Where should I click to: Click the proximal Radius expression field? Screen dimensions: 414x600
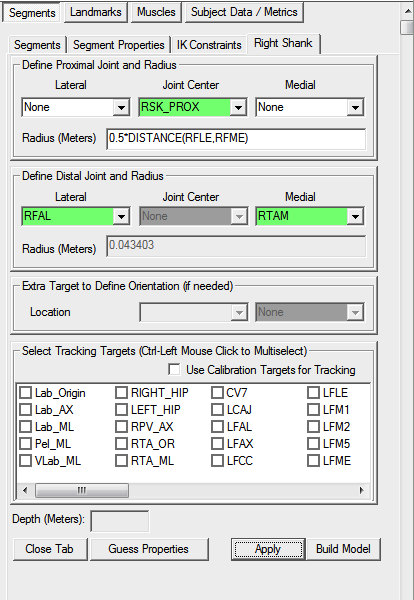tap(236, 138)
